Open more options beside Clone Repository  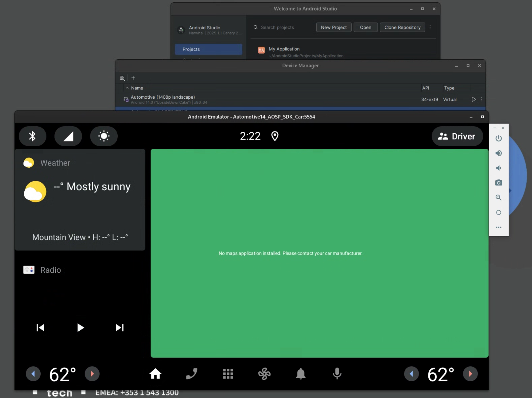(430, 27)
